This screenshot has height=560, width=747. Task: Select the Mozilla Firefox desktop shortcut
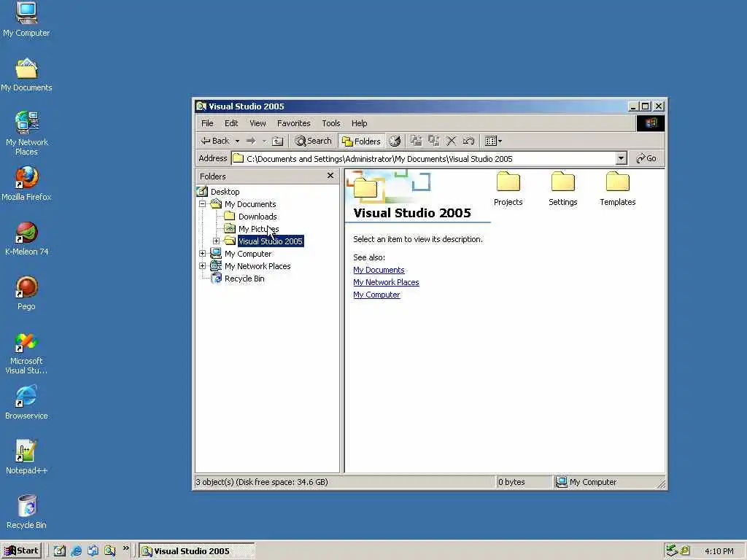(26, 184)
